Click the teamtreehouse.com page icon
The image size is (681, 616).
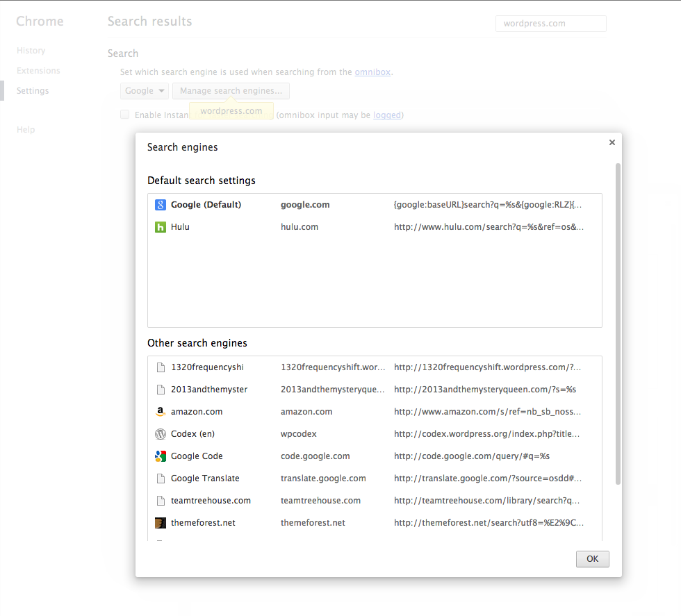coord(161,501)
